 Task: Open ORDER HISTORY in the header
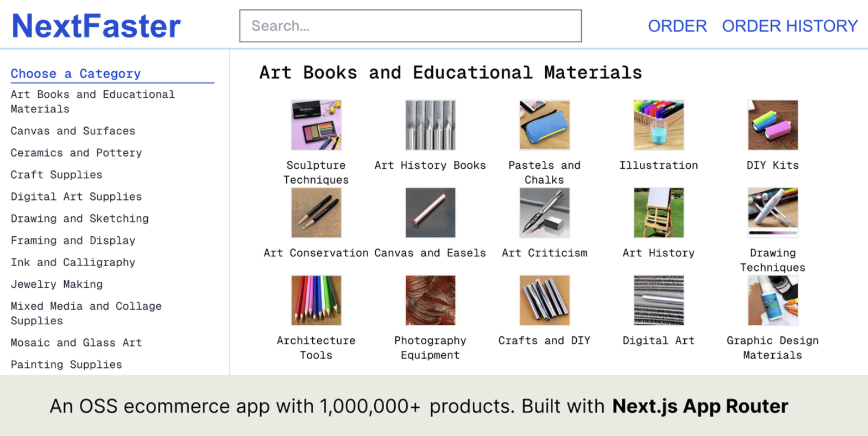click(789, 26)
